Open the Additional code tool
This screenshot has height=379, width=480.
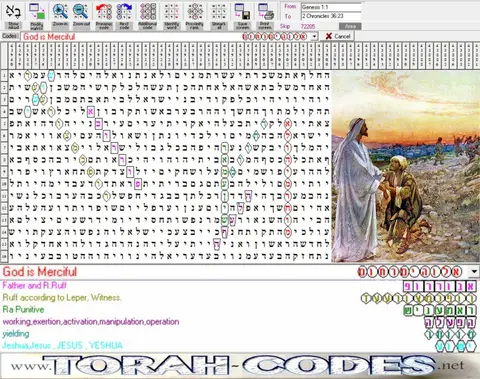coord(148,16)
